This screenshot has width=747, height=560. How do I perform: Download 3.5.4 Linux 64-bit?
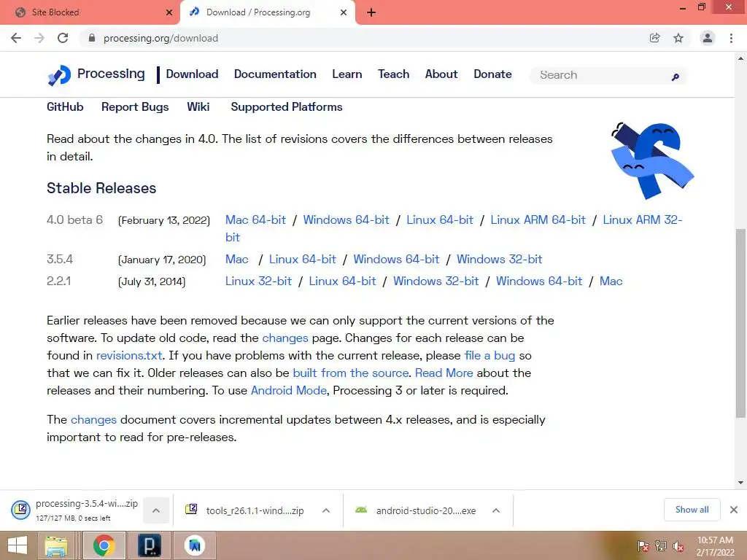303,260
